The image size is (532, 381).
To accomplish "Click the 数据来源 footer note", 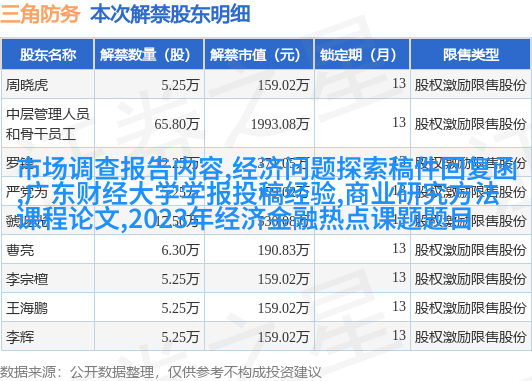I will pyautogui.click(x=160, y=373).
